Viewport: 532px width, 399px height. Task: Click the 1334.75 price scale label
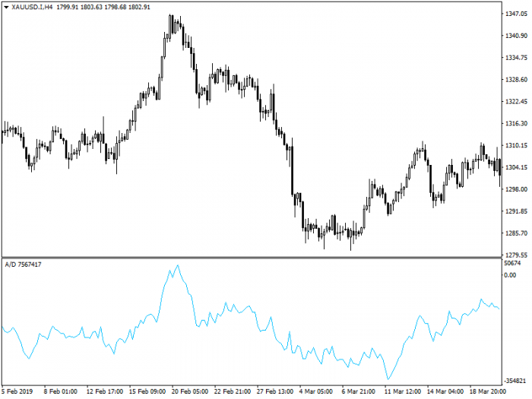[516, 58]
